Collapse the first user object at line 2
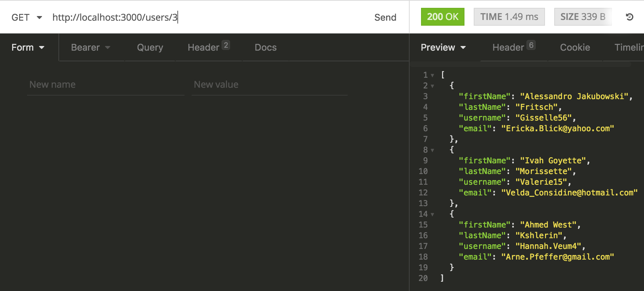Image resolution: width=644 pixels, height=291 pixels. point(432,86)
